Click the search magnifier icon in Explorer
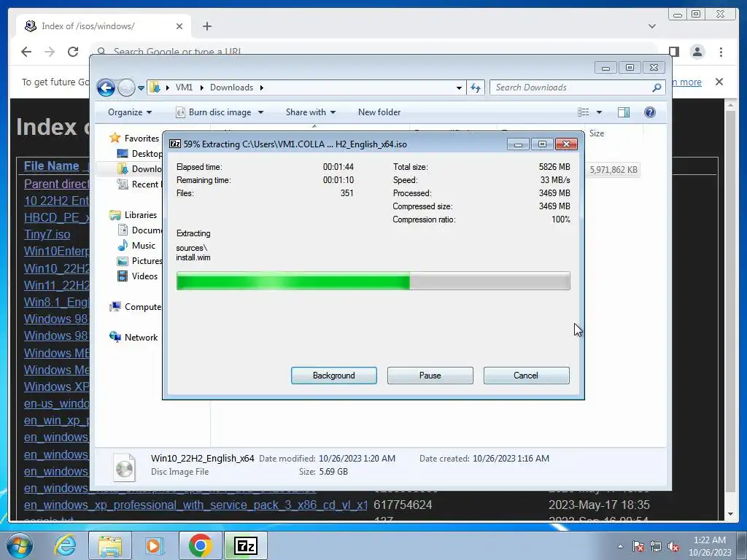 click(657, 87)
